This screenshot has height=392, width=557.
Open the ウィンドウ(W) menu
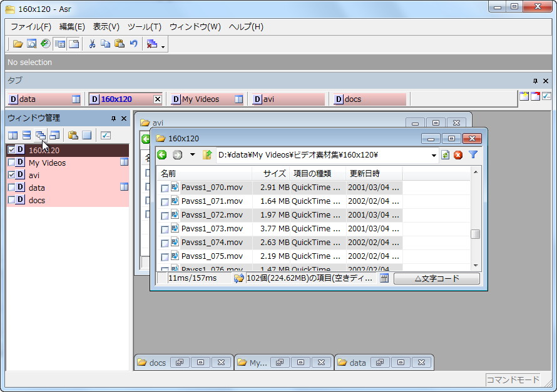click(x=195, y=27)
